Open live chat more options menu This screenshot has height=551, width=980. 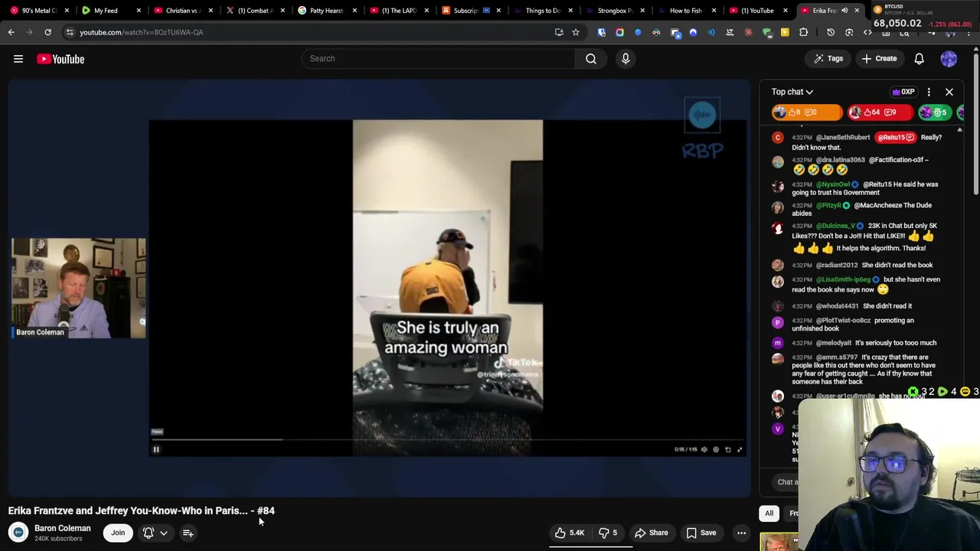tap(929, 92)
